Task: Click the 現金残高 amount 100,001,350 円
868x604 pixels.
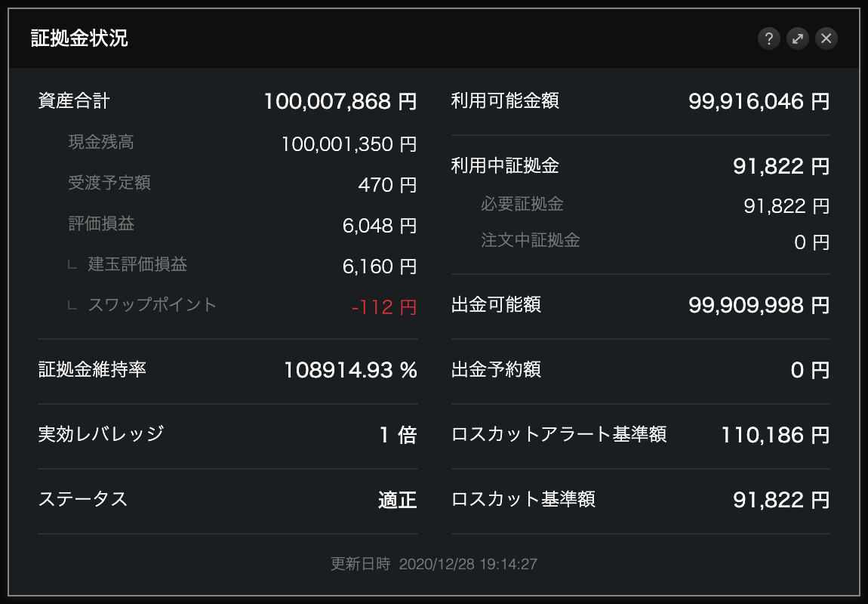Action: pyautogui.click(x=349, y=143)
